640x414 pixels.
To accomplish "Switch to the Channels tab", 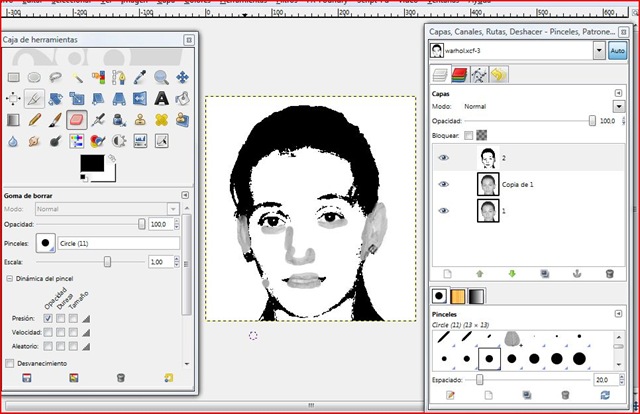I will pos(460,74).
